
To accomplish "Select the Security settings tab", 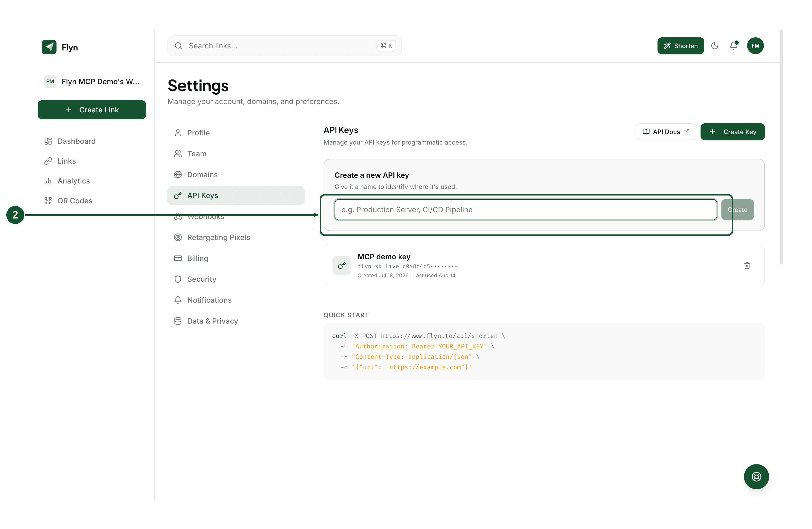I will point(236,279).
